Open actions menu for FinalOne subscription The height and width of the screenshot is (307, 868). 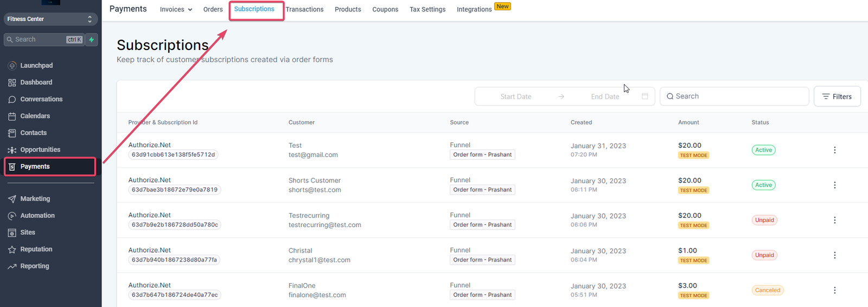[x=834, y=290]
